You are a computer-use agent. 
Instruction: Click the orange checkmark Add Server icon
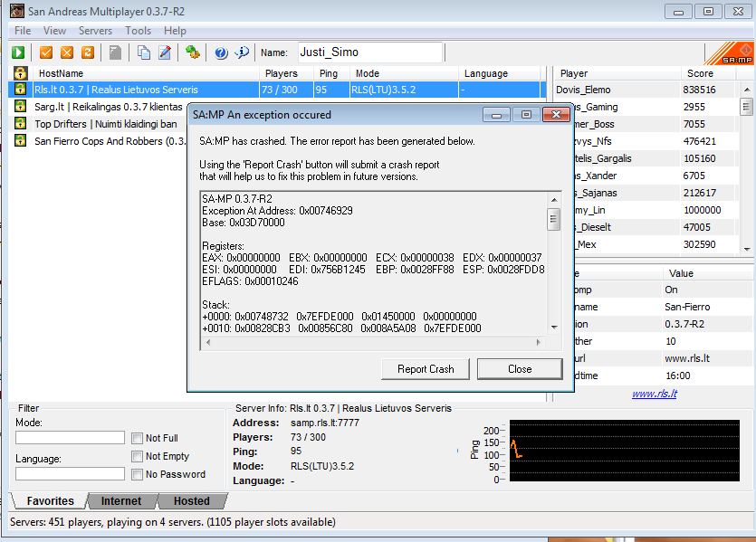[x=46, y=52]
